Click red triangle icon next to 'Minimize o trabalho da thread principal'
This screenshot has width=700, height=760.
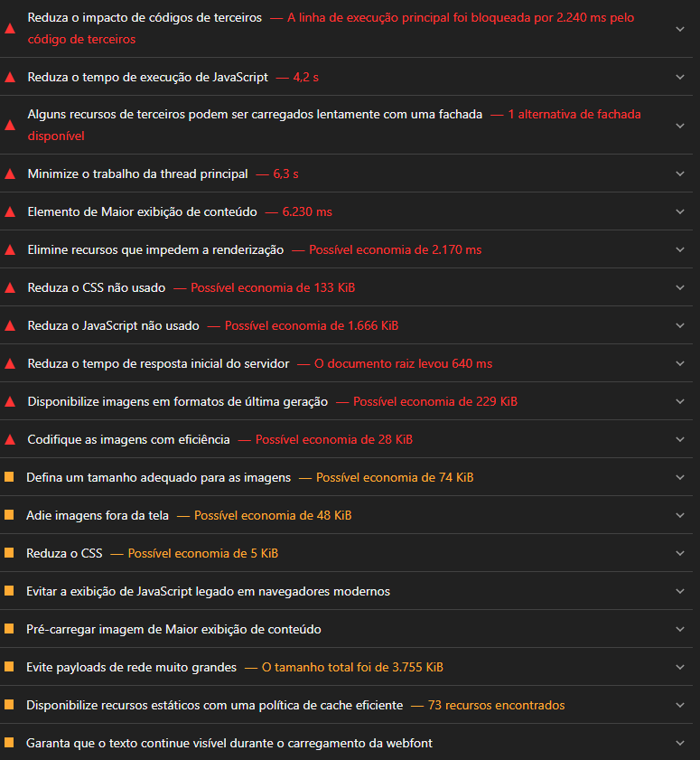[x=10, y=174]
